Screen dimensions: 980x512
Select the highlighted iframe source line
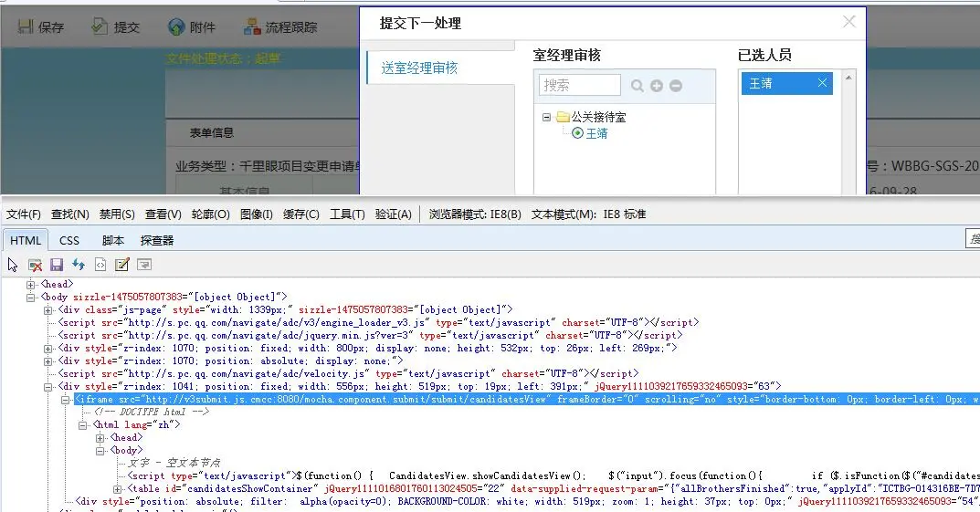tap(527, 399)
